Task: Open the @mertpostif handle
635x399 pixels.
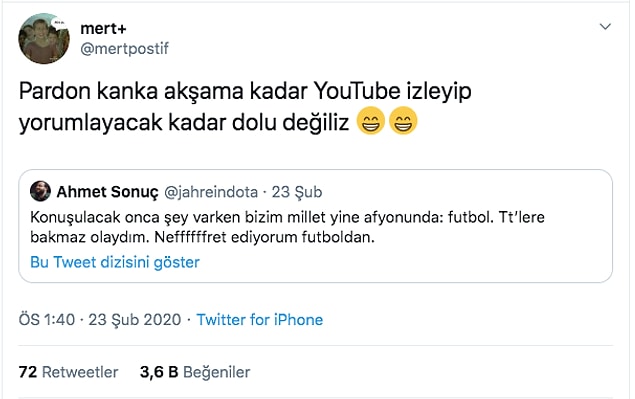Action: tap(124, 49)
